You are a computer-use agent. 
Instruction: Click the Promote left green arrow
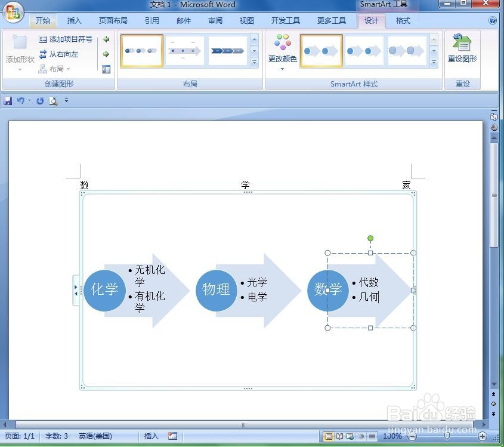(106, 39)
